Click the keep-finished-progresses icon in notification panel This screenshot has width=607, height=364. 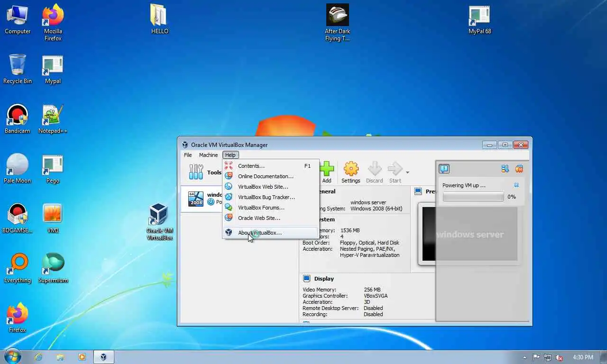(x=519, y=169)
